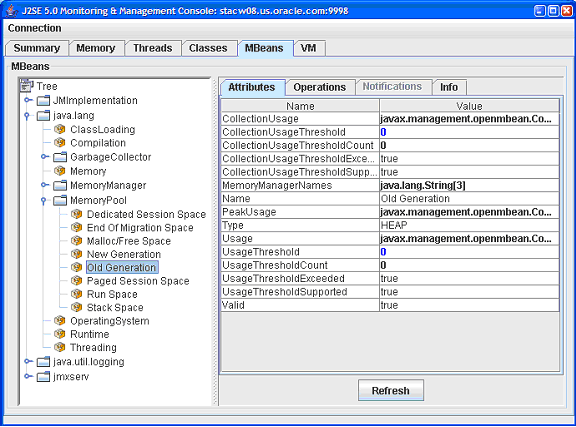This screenshot has width=576, height=427.
Task: Select the Attributes sub-tab
Action: (x=252, y=87)
